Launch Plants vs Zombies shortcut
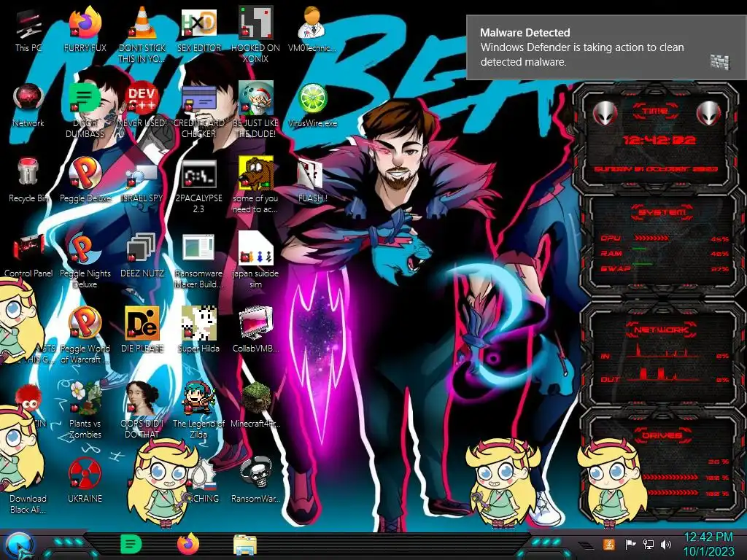The height and width of the screenshot is (560, 747). click(x=85, y=411)
